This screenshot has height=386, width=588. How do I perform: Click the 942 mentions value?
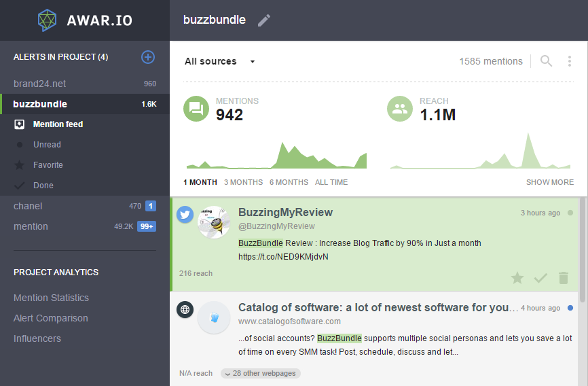tap(229, 115)
